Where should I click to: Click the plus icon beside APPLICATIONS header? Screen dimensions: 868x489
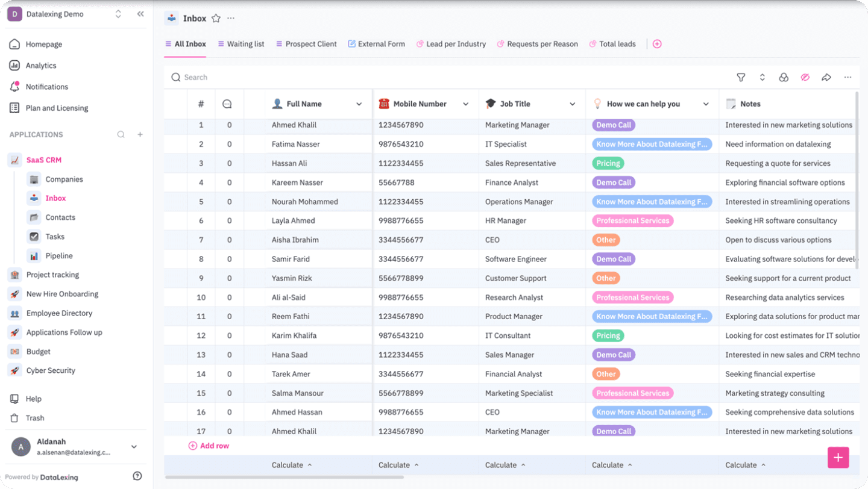(140, 134)
